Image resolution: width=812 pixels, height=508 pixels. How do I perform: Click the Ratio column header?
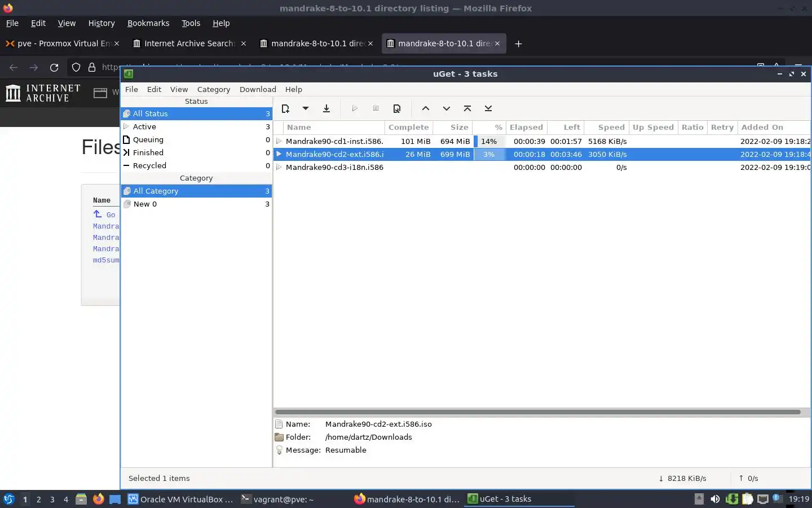coord(692,127)
